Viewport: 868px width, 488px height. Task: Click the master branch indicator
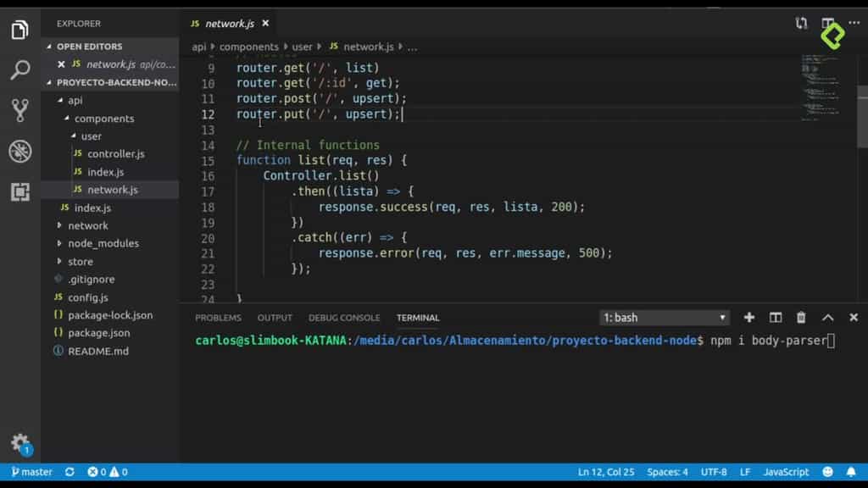pyautogui.click(x=31, y=472)
